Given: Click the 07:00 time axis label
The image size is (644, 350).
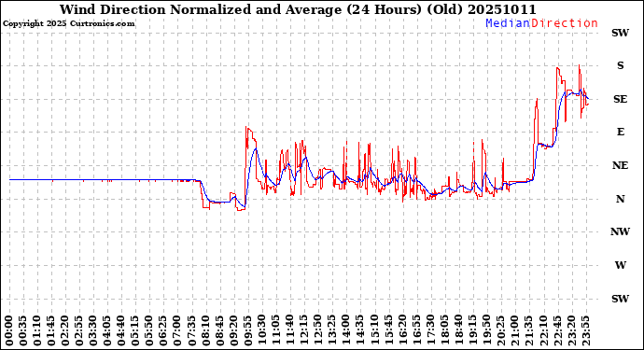Looking at the screenshot, I should coord(177,330).
